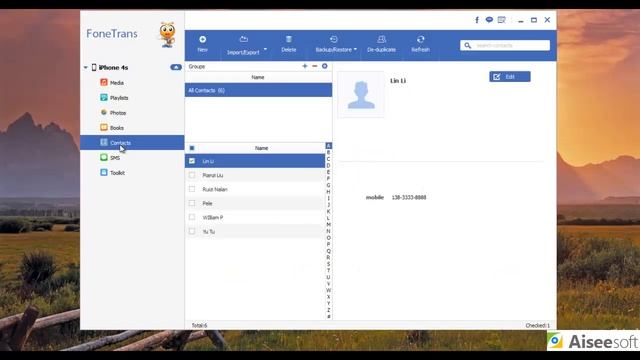This screenshot has height=360, width=640.
Task: Select the All Contacts (6) group
Action: (258, 90)
